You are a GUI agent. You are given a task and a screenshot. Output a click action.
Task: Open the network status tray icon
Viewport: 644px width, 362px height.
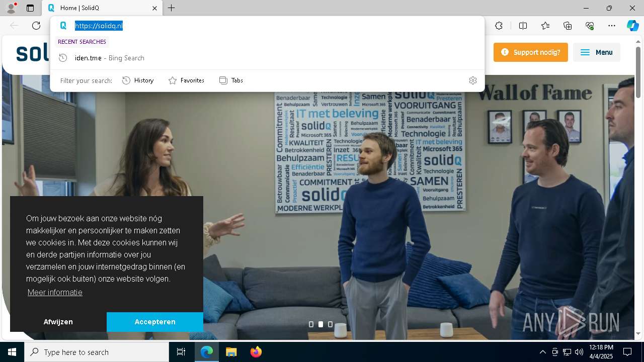coord(567,352)
